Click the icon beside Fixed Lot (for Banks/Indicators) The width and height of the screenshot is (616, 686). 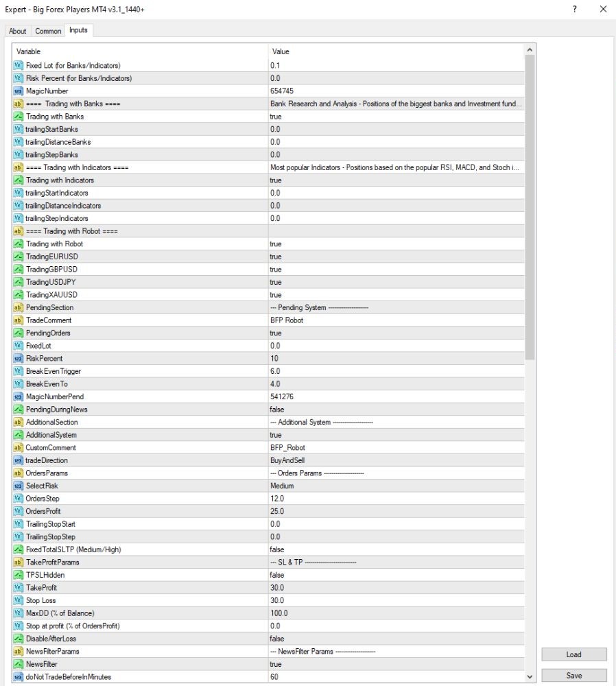pos(18,66)
